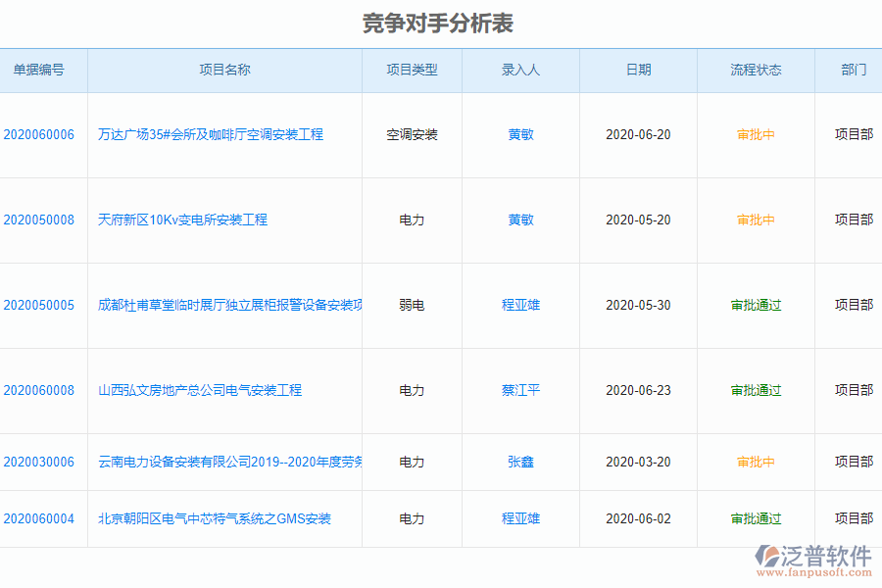Viewport: 882px width, 588px height.
Task: Open document number 2020030006
Action: click(x=43, y=462)
